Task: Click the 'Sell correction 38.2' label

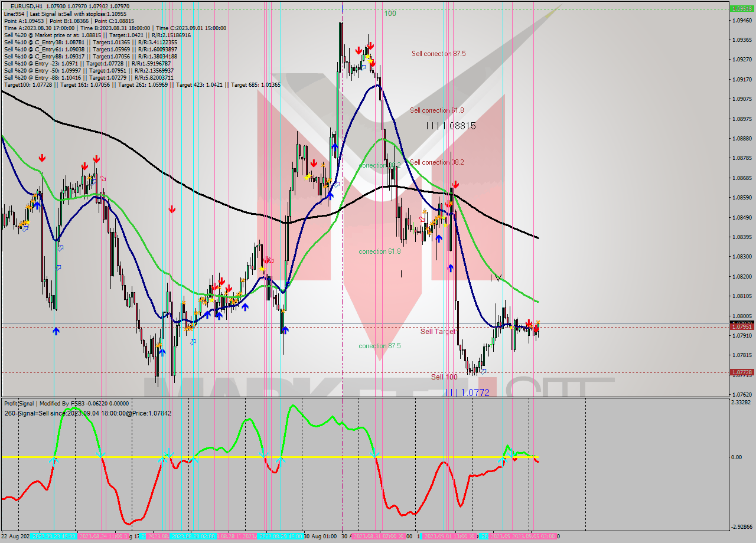Action: (436, 162)
